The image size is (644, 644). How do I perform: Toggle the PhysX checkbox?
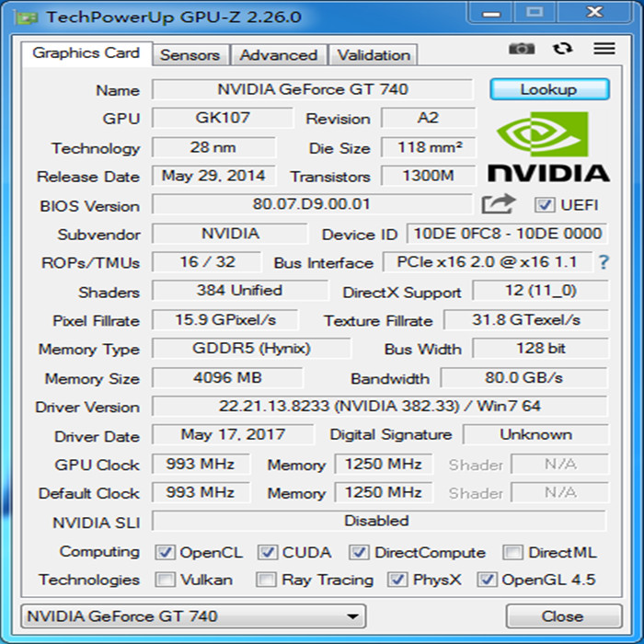pyautogui.click(x=397, y=580)
